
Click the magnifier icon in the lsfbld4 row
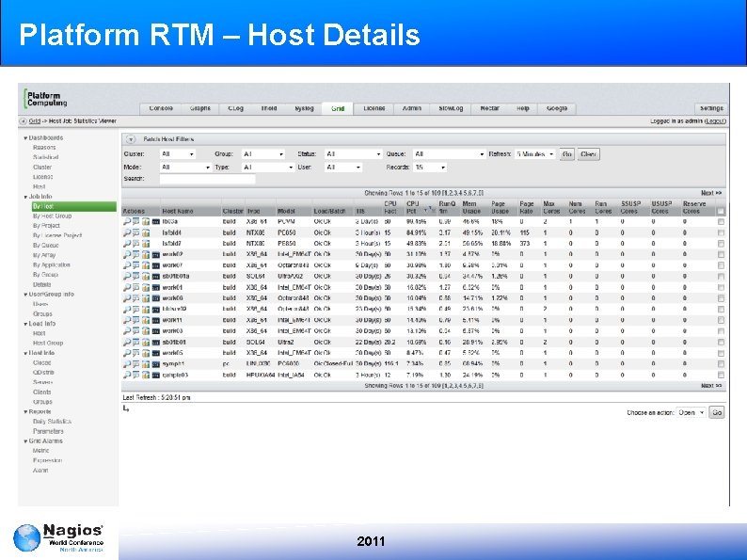127,232
